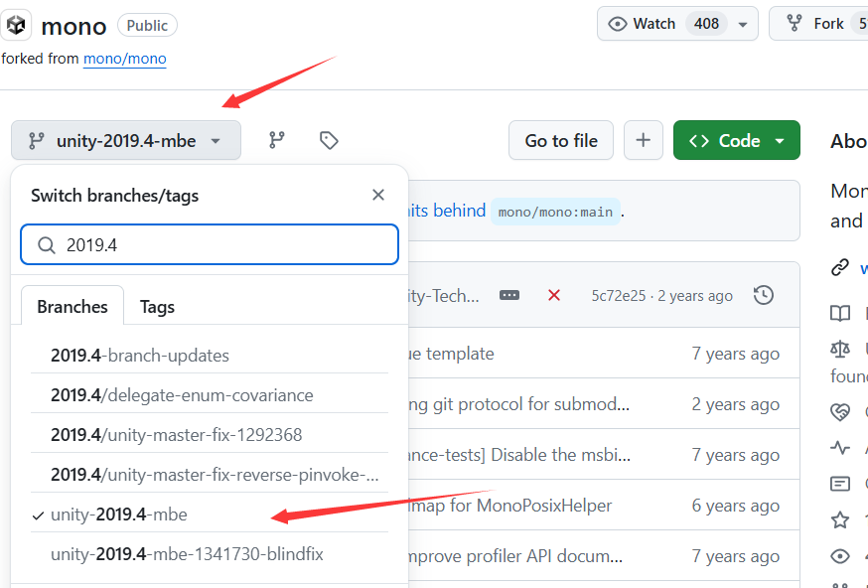The width and height of the screenshot is (868, 588).
Task: Open commit 5c72e25 link
Action: (x=619, y=296)
